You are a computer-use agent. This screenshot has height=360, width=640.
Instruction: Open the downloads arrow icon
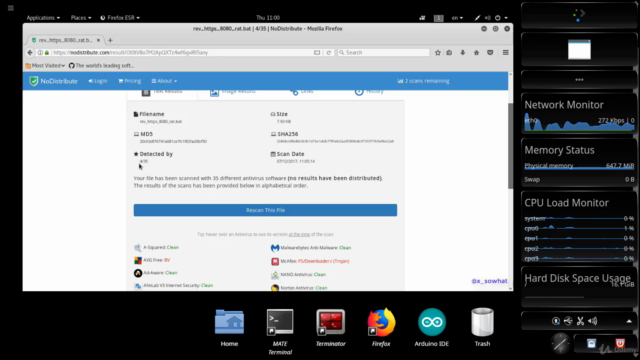point(462,52)
